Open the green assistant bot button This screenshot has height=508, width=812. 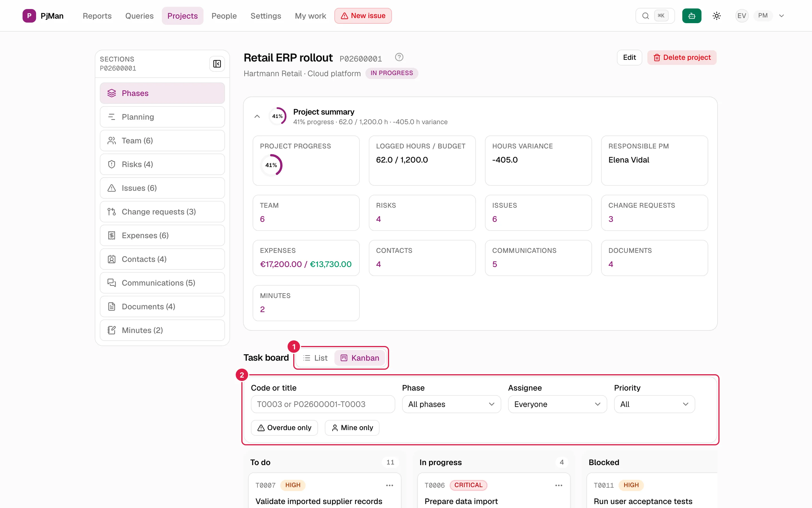point(692,16)
